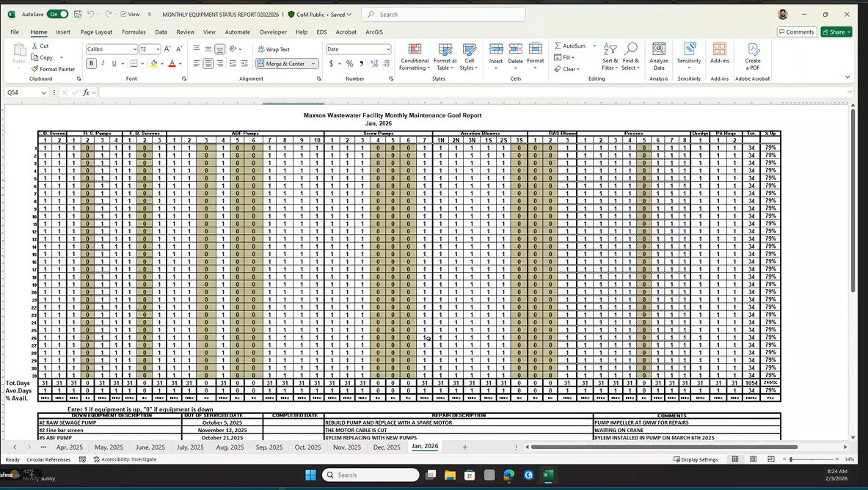This screenshot has width=868, height=490.
Task: Switch to the Dec, 2025 sheet tab
Action: coord(387,447)
